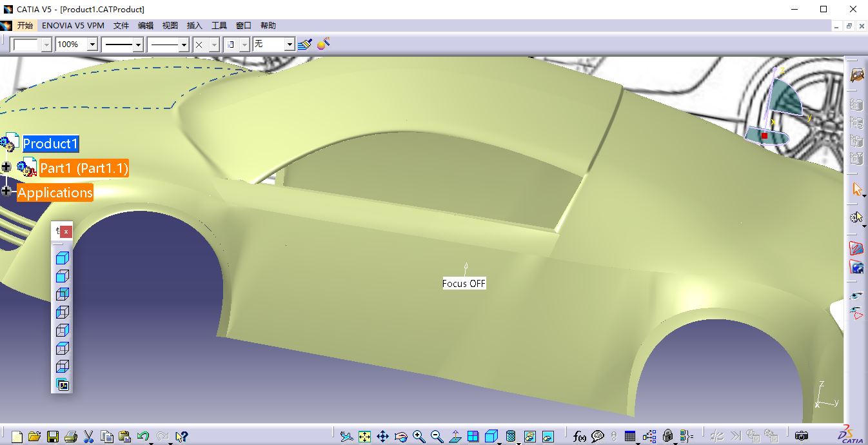Screen dimensions: 868x445
Task: Click the Apply Material icon on right toolbar
Action: coord(856,248)
